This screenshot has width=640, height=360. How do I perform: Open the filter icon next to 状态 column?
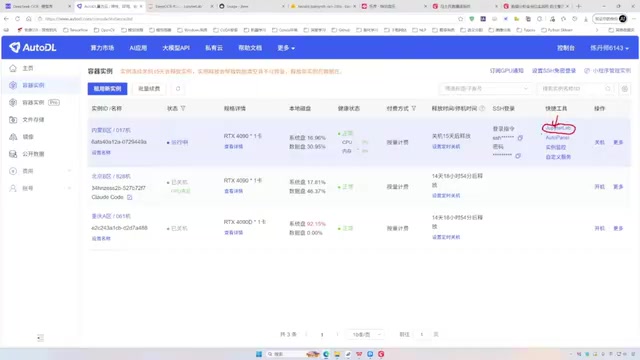click(183, 108)
